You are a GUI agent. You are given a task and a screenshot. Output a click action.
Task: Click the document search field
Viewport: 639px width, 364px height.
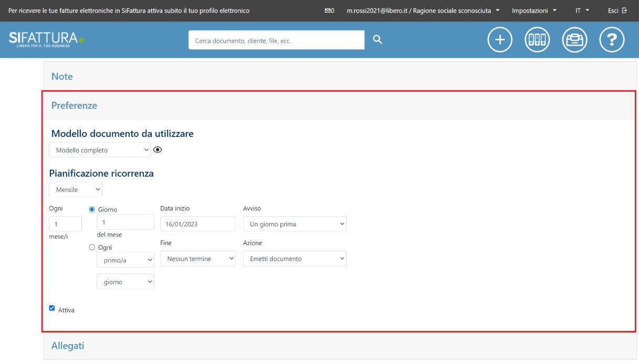coord(276,40)
